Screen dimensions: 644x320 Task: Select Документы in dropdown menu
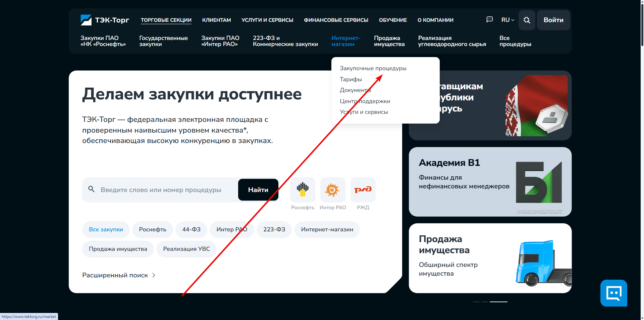356,90
